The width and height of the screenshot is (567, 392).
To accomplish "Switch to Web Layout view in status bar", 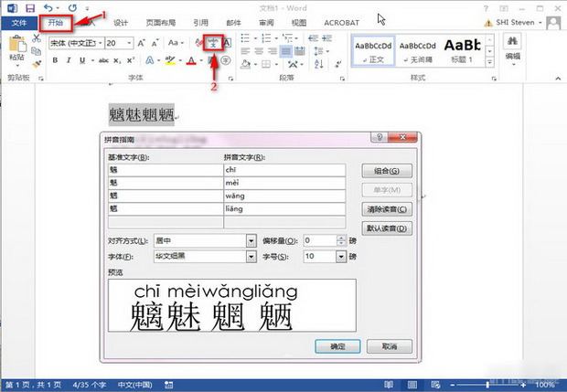I will click(x=435, y=385).
